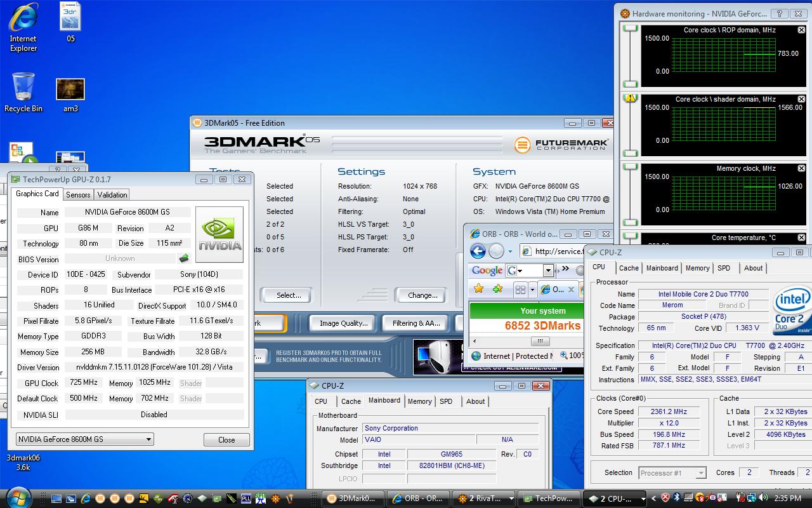Screen dimensions: 812x508
Task: Click the Close button in GPU-Z
Action: tap(226, 439)
